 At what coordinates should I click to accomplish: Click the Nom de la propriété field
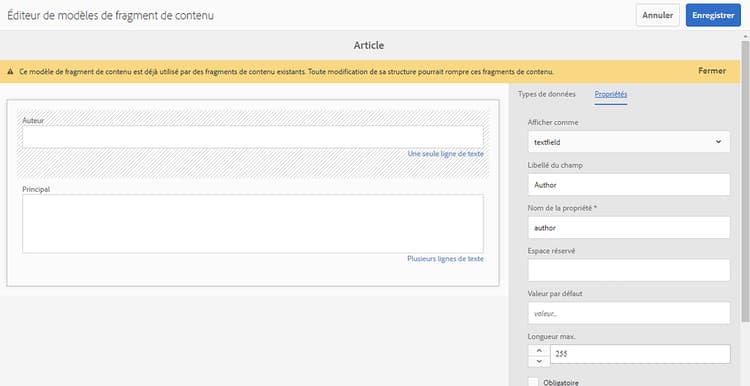[x=629, y=228]
